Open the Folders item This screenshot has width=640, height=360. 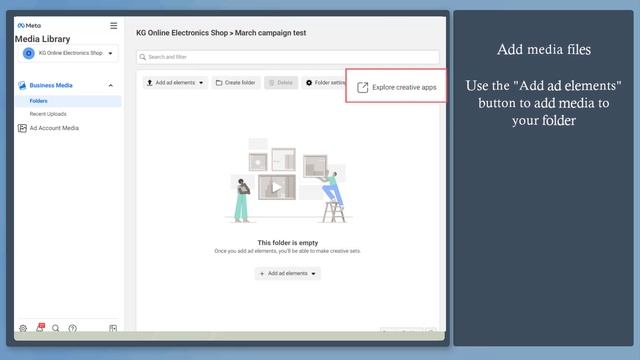pos(68,101)
